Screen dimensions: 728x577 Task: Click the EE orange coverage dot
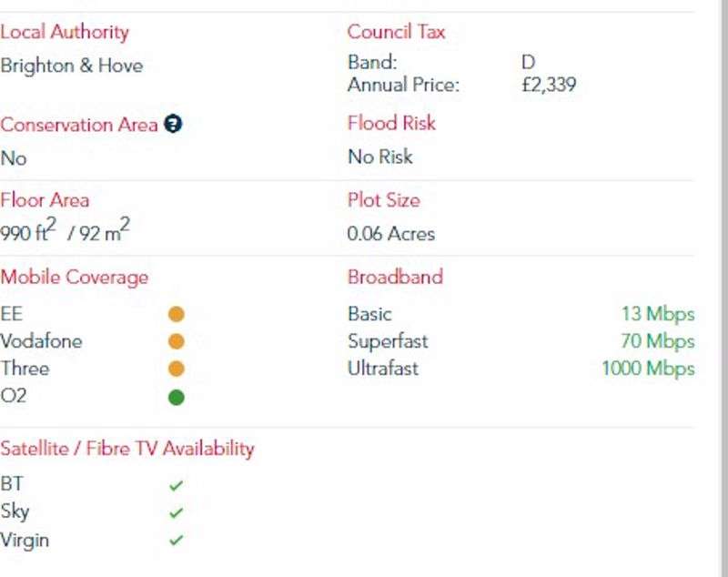click(177, 314)
